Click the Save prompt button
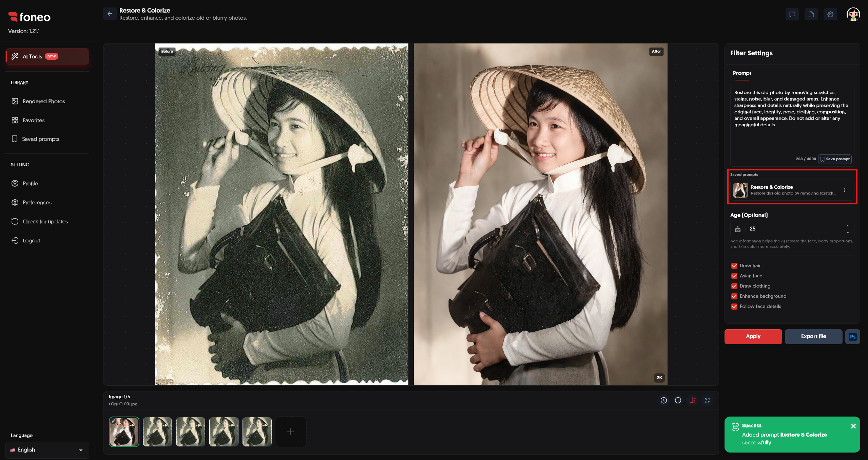The width and height of the screenshot is (868, 460). [835, 159]
